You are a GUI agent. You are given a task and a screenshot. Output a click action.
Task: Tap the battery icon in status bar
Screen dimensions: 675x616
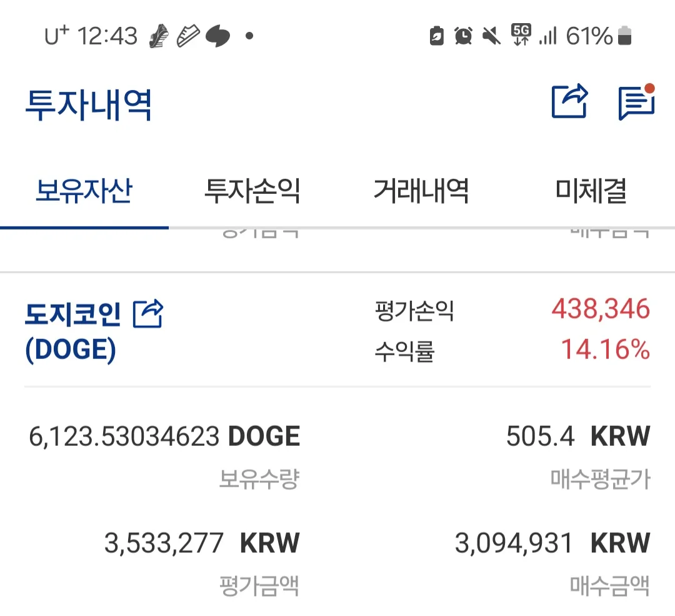point(624,36)
